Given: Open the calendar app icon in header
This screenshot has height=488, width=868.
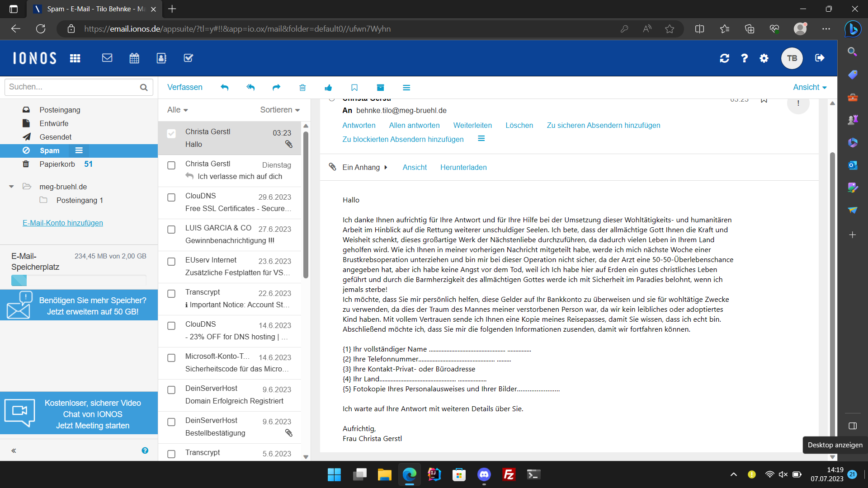Looking at the screenshot, I should click(134, 58).
